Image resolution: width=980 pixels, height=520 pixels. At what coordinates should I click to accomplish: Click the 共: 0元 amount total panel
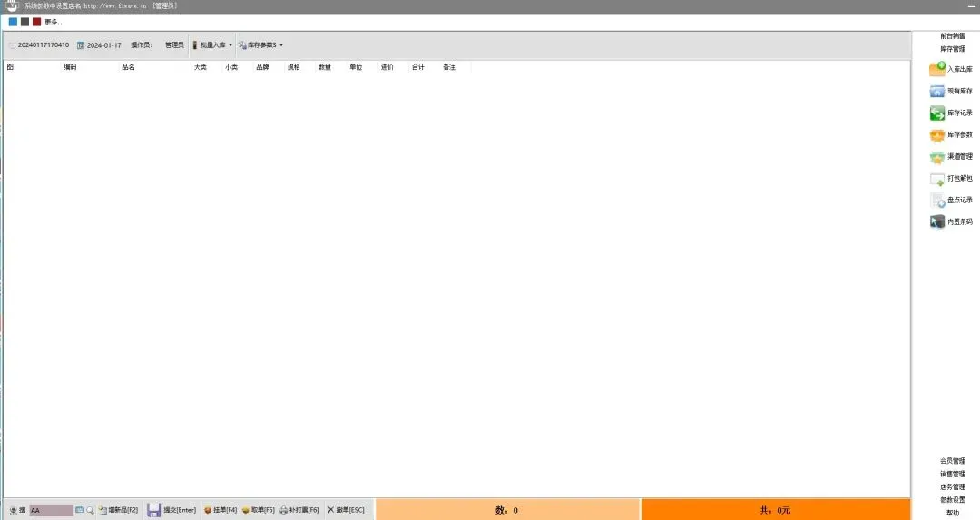tap(776, 510)
